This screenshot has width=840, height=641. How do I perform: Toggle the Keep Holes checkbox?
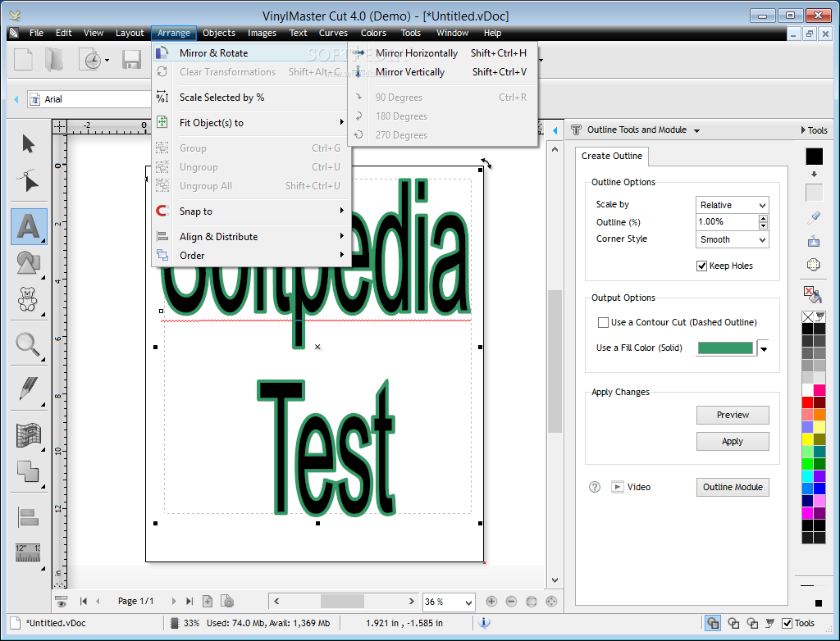702,266
